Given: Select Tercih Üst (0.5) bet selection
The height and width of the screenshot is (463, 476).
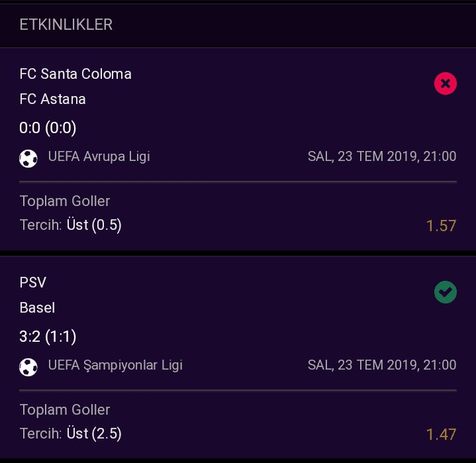Looking at the screenshot, I should [70, 225].
